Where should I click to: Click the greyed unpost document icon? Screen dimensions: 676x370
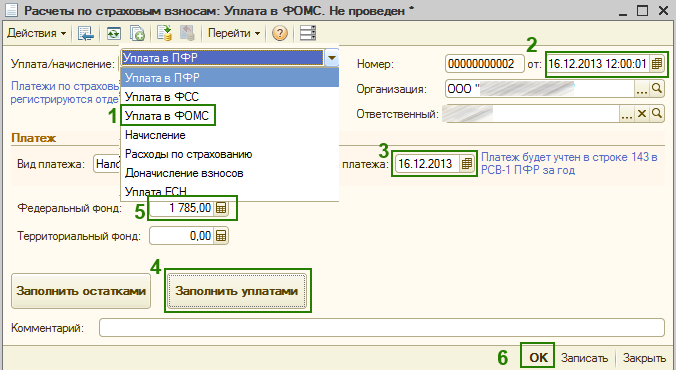click(188, 33)
